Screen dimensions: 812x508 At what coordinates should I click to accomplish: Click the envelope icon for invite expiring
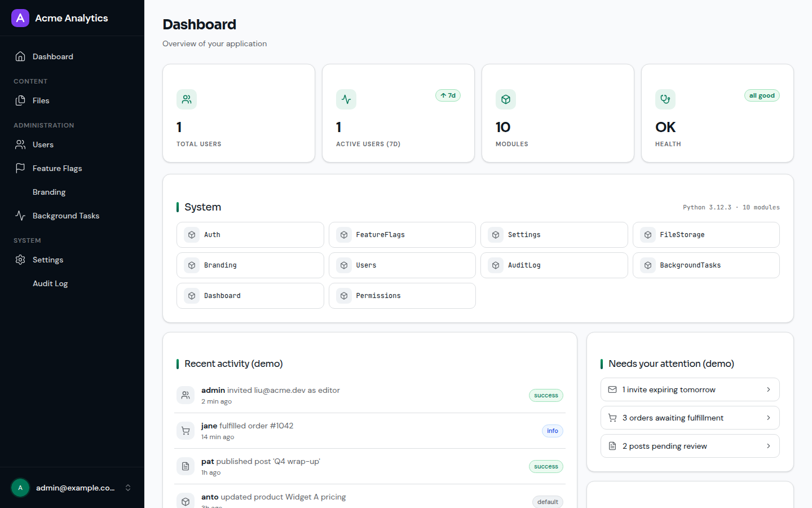(612, 389)
